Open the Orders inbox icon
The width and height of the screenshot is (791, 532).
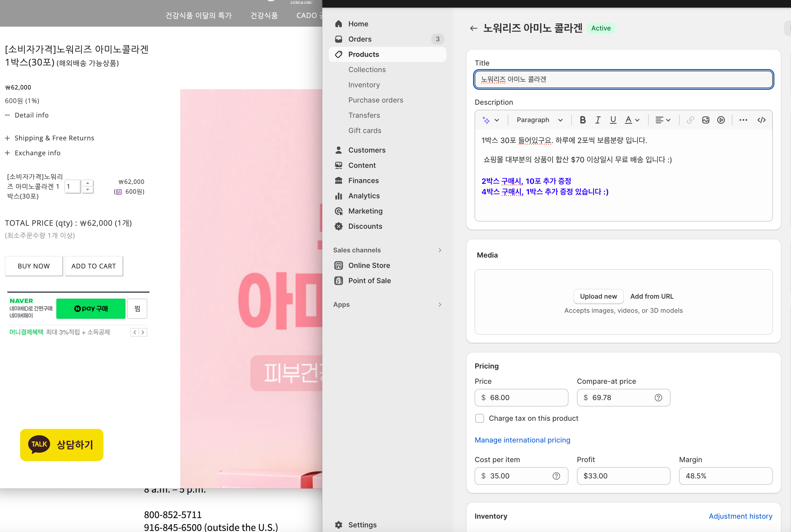338,39
